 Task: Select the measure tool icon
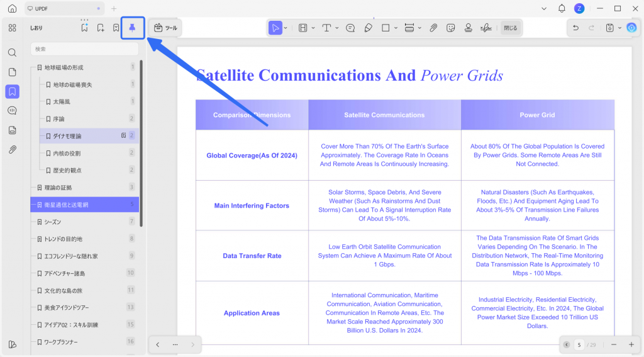(409, 28)
